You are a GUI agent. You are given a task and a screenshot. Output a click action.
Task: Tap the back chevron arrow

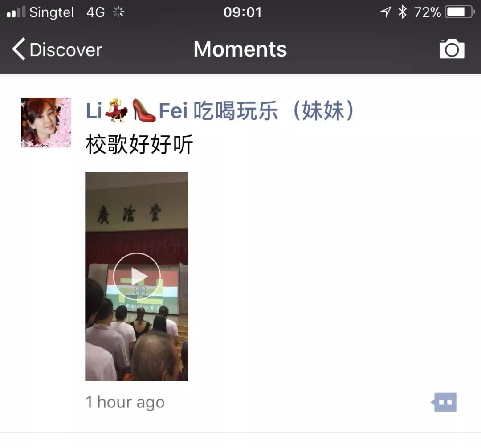coord(18,49)
